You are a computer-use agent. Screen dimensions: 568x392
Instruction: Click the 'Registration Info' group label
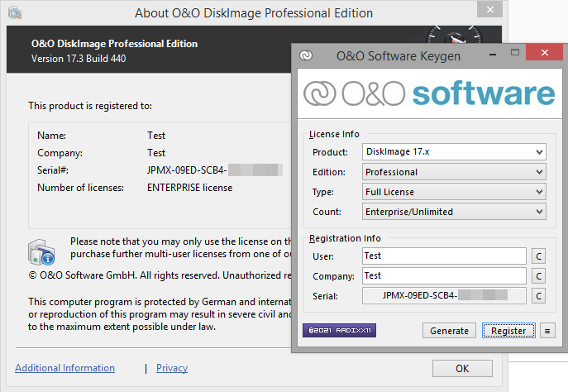(345, 238)
